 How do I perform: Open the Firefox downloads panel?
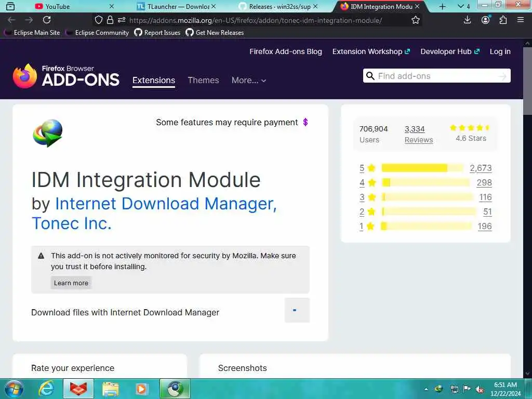[467, 20]
